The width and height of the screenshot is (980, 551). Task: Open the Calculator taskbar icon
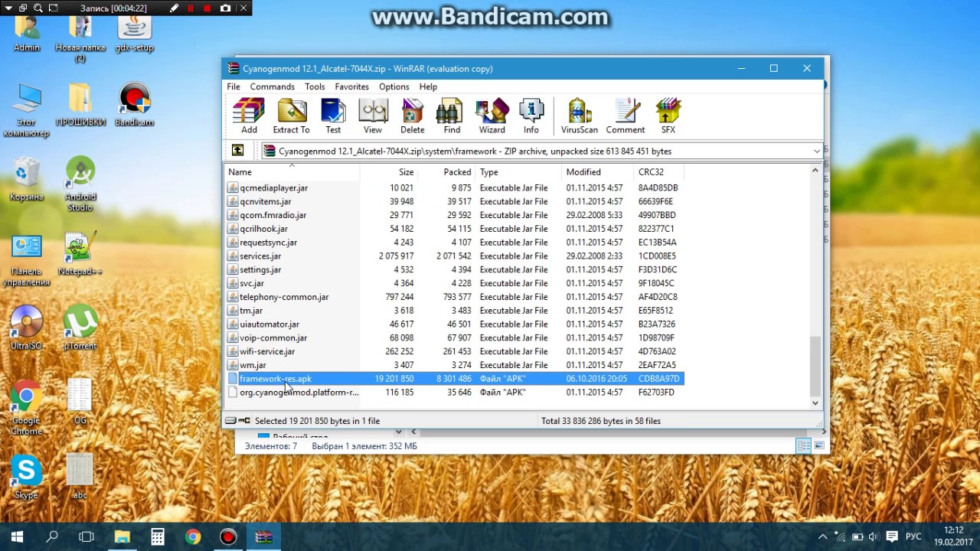point(157,536)
